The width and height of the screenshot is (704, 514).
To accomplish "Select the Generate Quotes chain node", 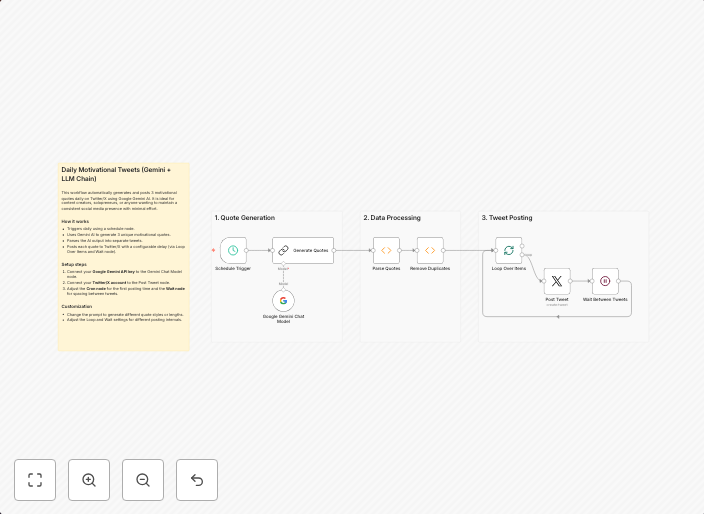I will point(303,250).
